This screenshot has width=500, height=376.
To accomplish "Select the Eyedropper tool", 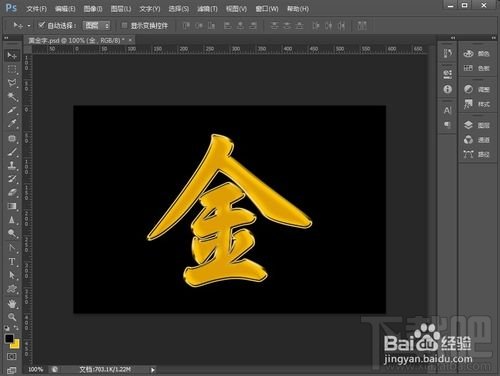I will [x=12, y=124].
